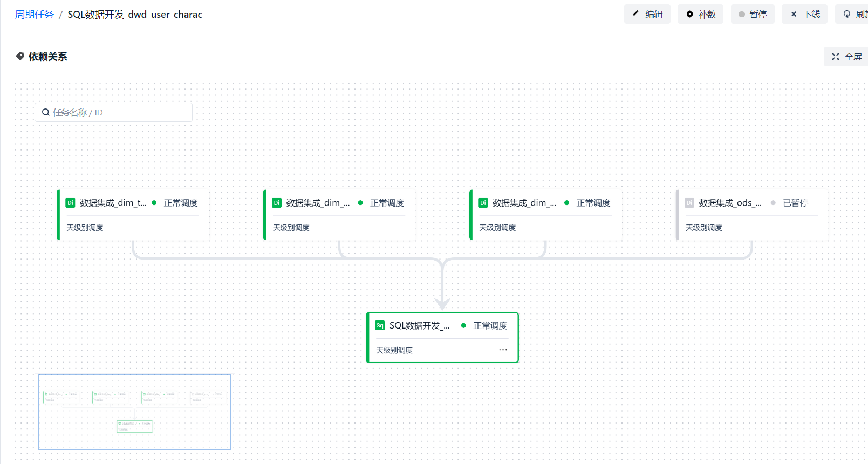Click 正常调度 status on SQL数据开发 node
Viewport: 868px width, 464px height.
point(490,325)
